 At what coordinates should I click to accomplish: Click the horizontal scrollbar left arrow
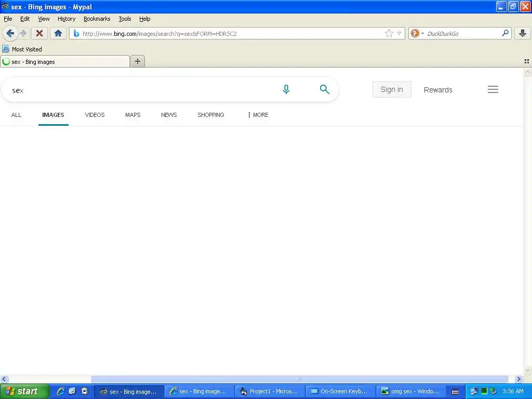click(x=4, y=379)
